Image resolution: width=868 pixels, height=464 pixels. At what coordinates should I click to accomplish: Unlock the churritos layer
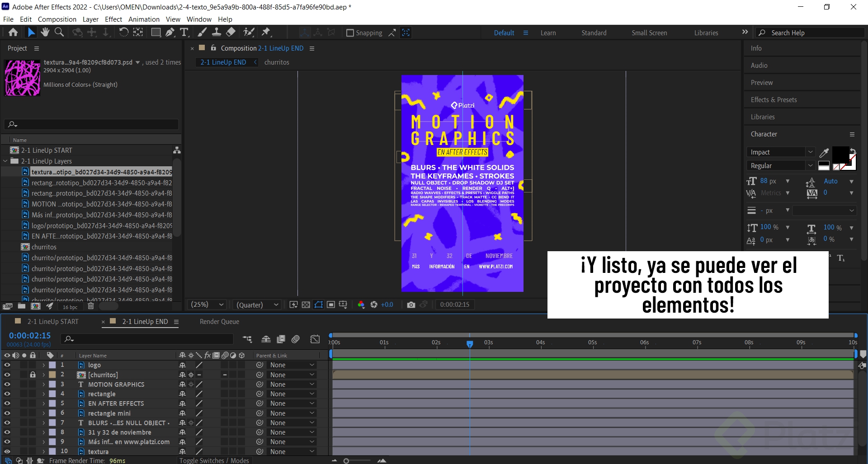pyautogui.click(x=32, y=375)
